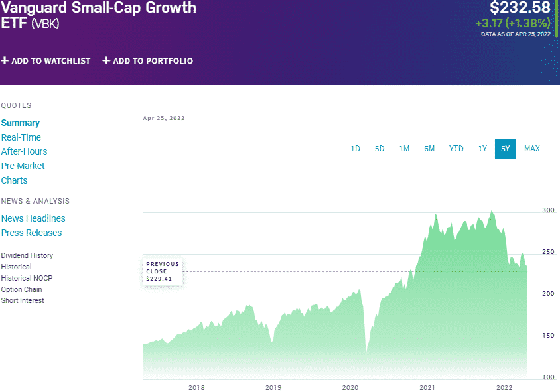
Task: Open the Charts section
Action: coord(14,180)
